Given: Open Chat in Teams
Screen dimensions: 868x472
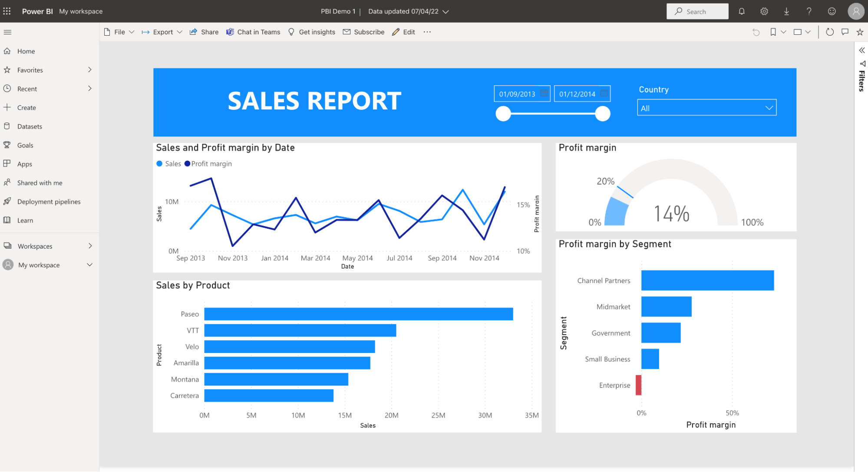Looking at the screenshot, I should coord(253,32).
